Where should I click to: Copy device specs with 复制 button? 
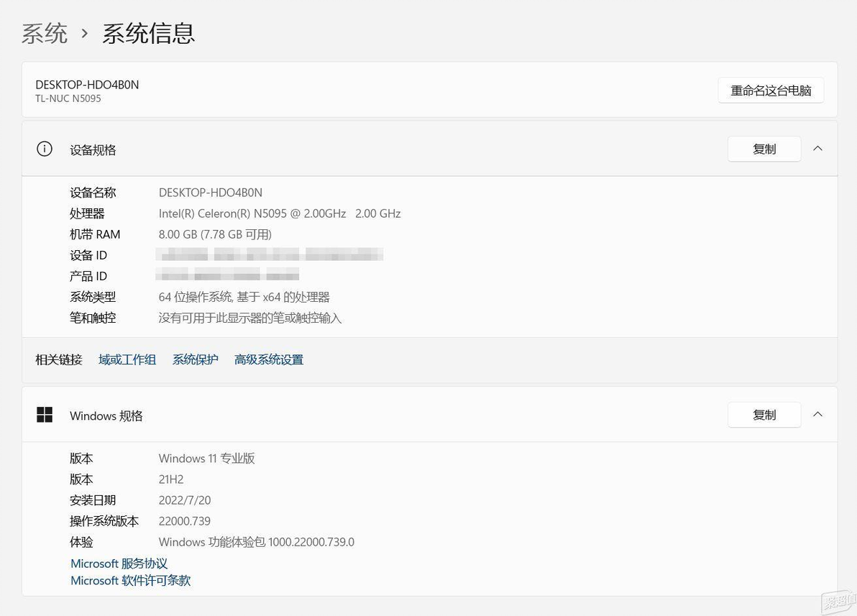[x=764, y=150]
